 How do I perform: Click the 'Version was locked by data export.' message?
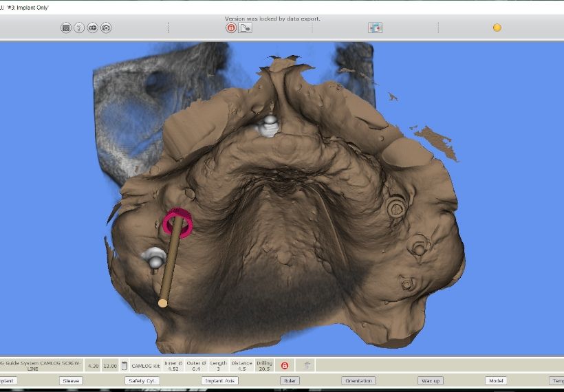click(272, 19)
